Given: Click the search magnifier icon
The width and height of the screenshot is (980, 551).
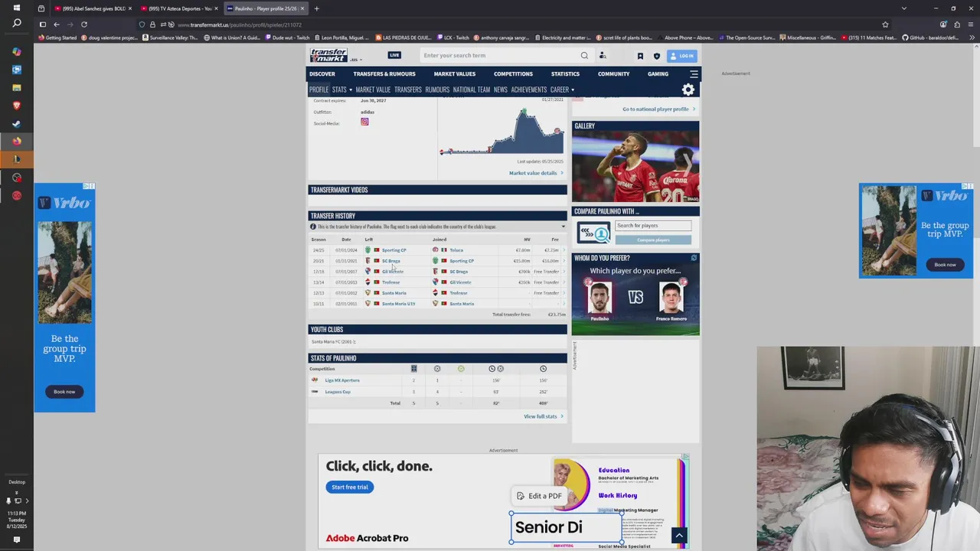Looking at the screenshot, I should click(584, 55).
